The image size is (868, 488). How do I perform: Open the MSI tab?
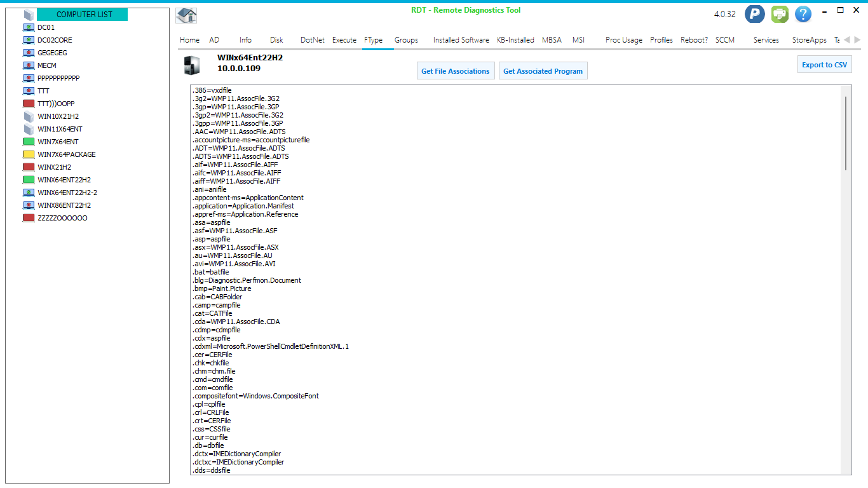tap(578, 40)
